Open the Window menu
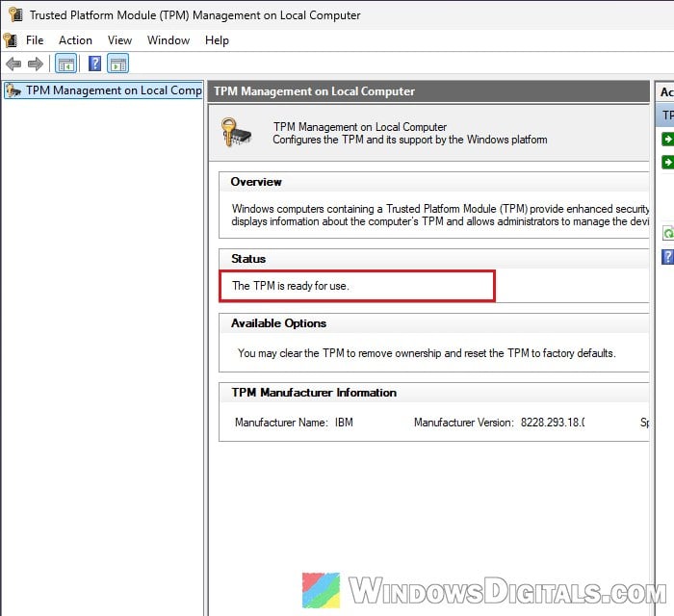The width and height of the screenshot is (674, 616). pos(168,40)
